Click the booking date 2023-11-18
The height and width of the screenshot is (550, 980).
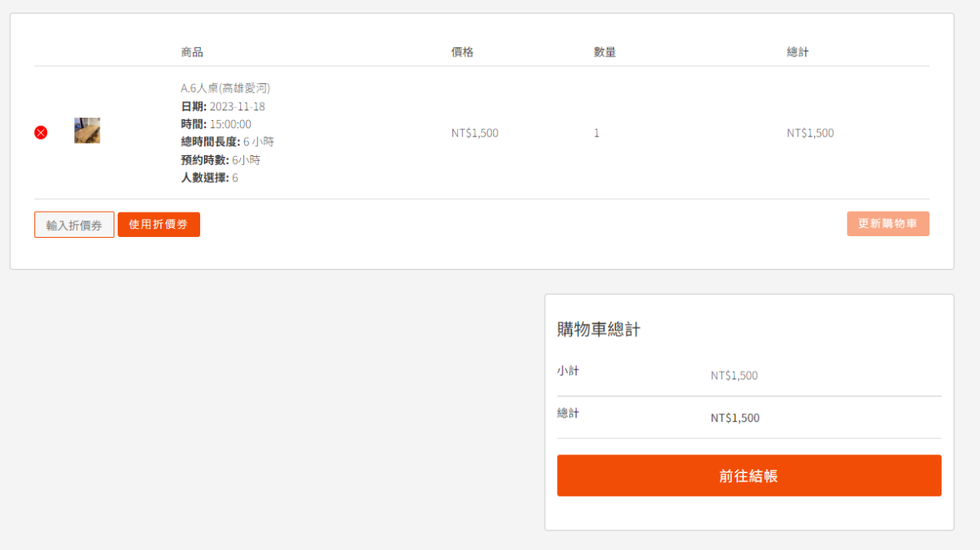[x=237, y=106]
